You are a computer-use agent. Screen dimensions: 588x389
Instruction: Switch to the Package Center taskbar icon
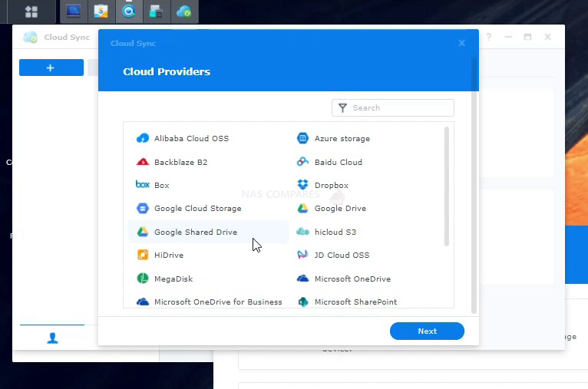point(101,12)
